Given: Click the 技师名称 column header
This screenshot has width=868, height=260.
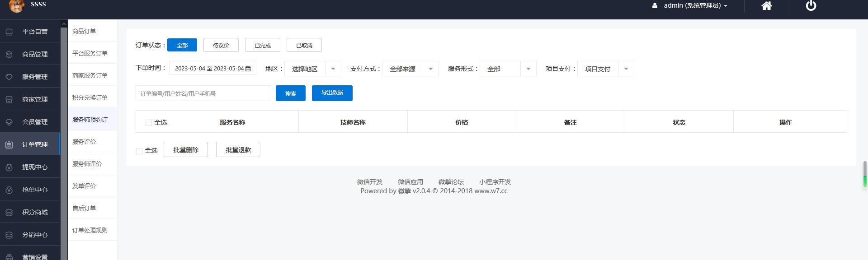Looking at the screenshot, I should point(353,122).
